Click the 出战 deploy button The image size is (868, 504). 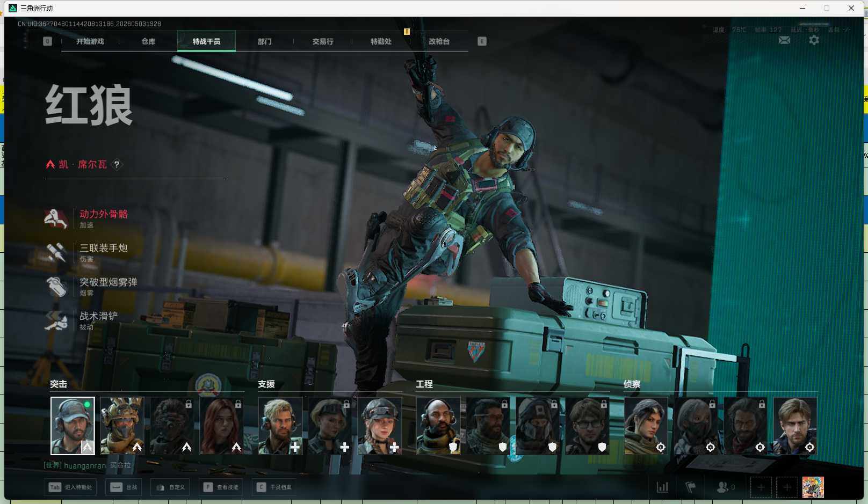(x=124, y=487)
